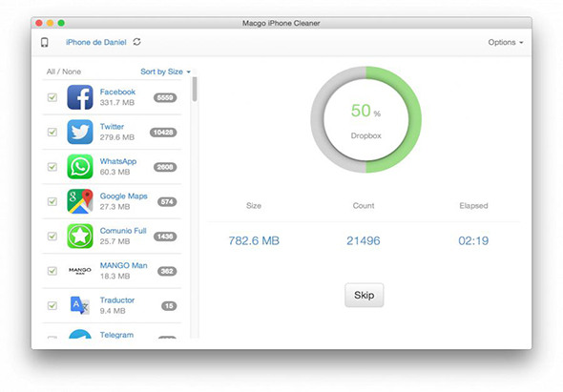Click the WhatsApp app icon
The width and height of the screenshot is (563, 392).
[80, 167]
